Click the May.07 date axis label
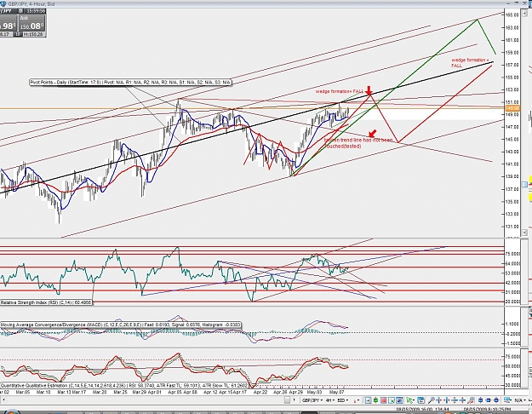This screenshot has width=532, height=414. coord(336,392)
